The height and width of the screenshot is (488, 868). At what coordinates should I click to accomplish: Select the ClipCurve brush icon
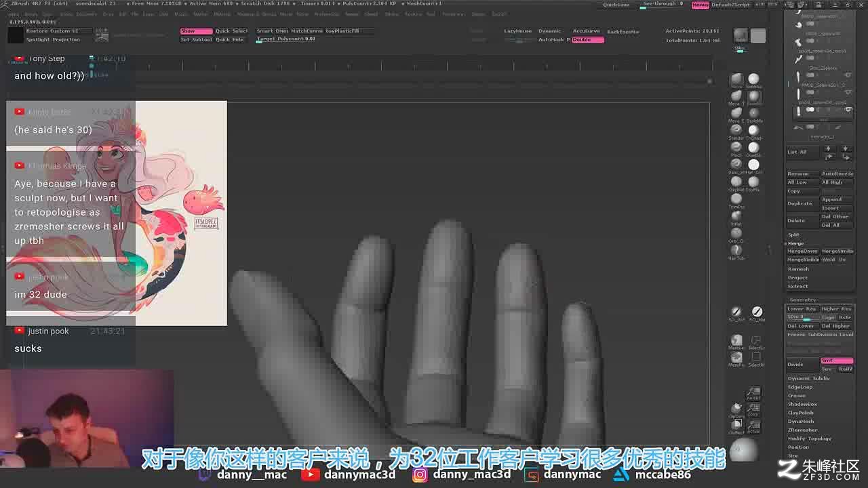point(736,410)
